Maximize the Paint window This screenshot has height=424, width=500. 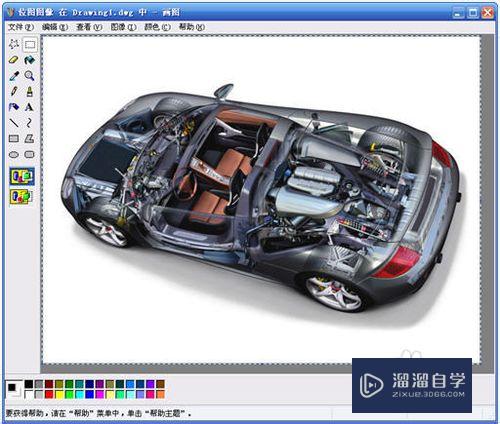click(x=473, y=13)
